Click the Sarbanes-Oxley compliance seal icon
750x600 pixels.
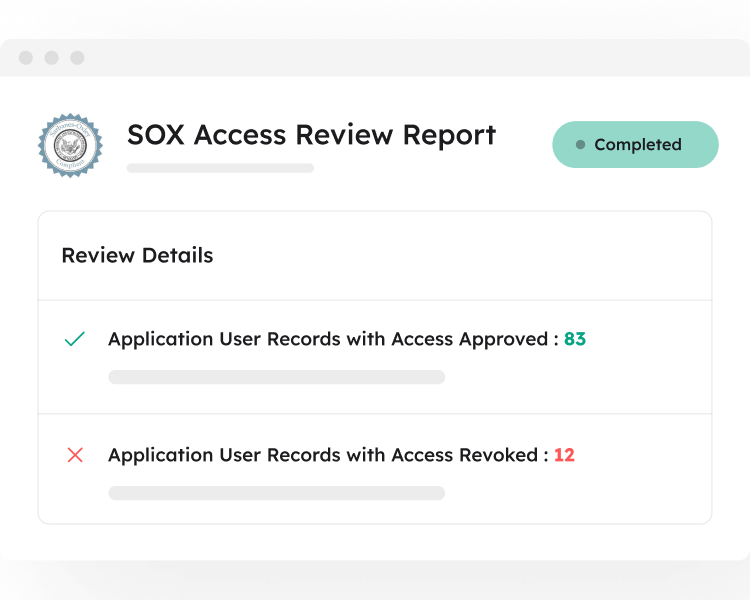70,145
